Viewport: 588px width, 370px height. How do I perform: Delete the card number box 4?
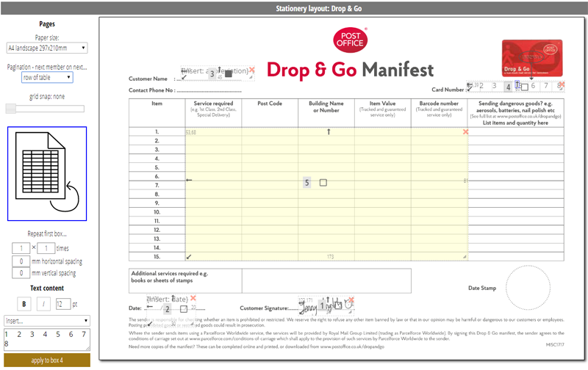pyautogui.click(x=562, y=84)
